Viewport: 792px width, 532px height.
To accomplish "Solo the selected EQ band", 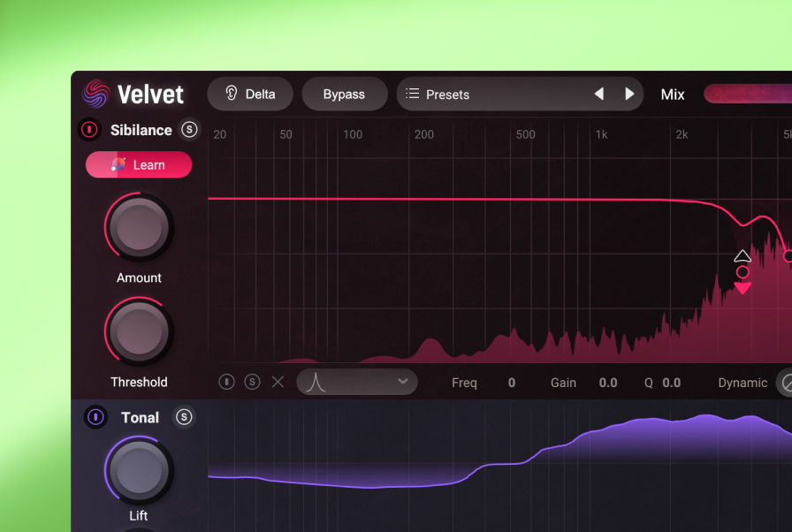I will pos(253,382).
